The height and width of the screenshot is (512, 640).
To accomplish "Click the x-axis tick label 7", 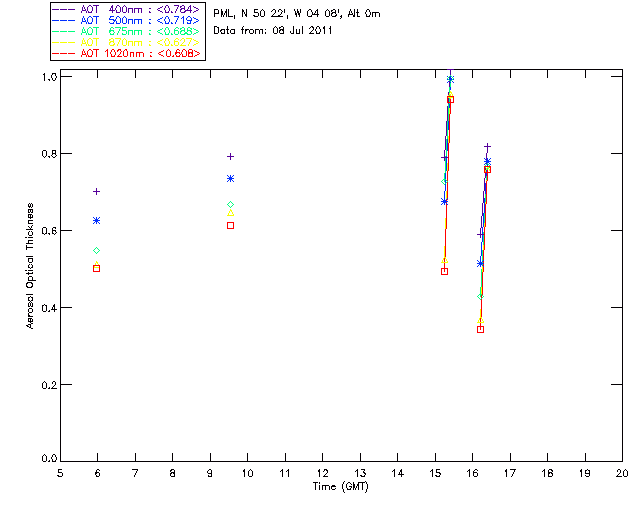I will [135, 473].
